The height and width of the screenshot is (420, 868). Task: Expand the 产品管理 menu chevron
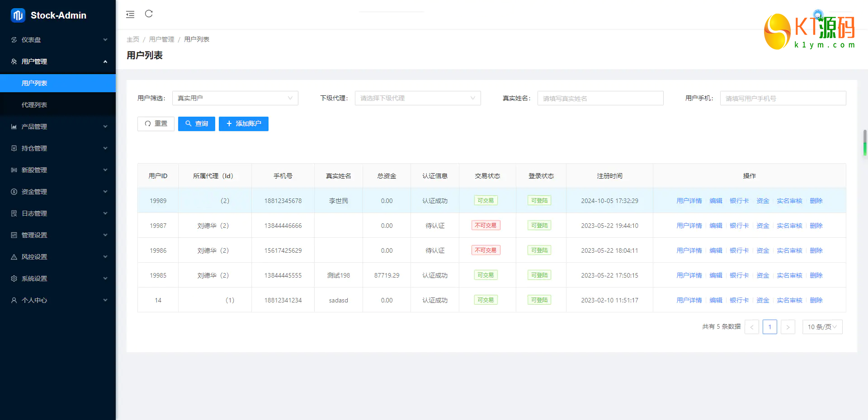coord(105,127)
